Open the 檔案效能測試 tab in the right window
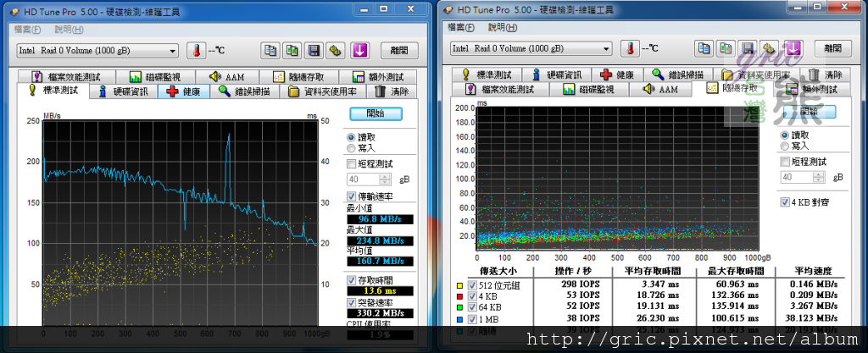868x353 pixels. tap(500, 89)
